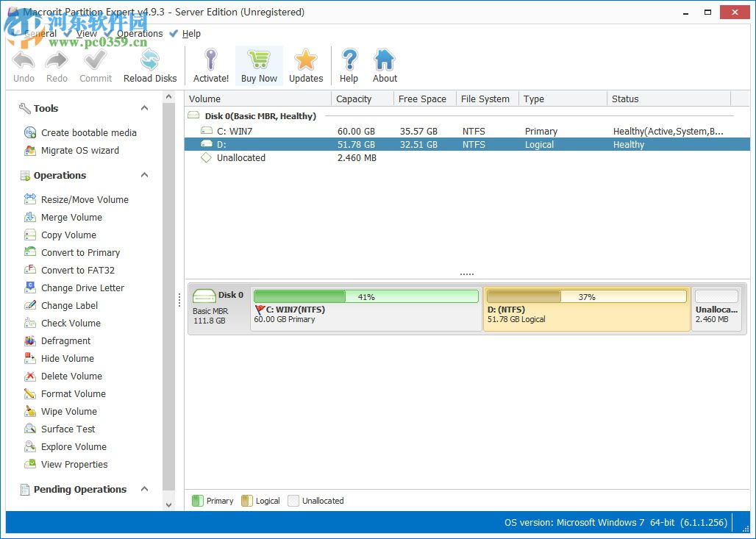Expand the Pending Operations section

coord(144,489)
